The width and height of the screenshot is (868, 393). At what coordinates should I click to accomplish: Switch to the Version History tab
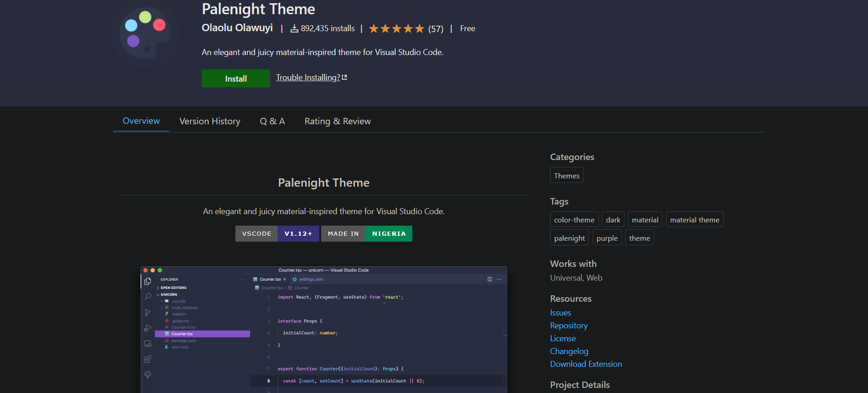click(x=210, y=122)
